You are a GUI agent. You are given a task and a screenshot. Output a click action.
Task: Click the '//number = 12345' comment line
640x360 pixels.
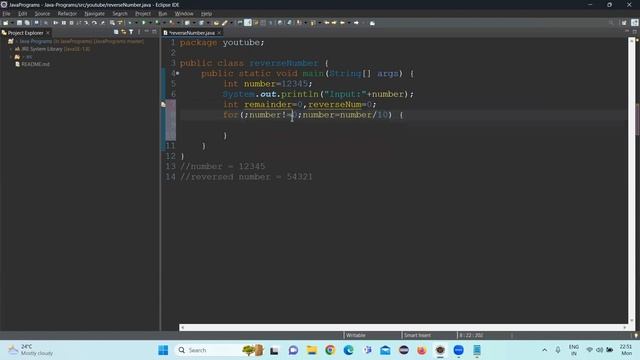point(222,167)
